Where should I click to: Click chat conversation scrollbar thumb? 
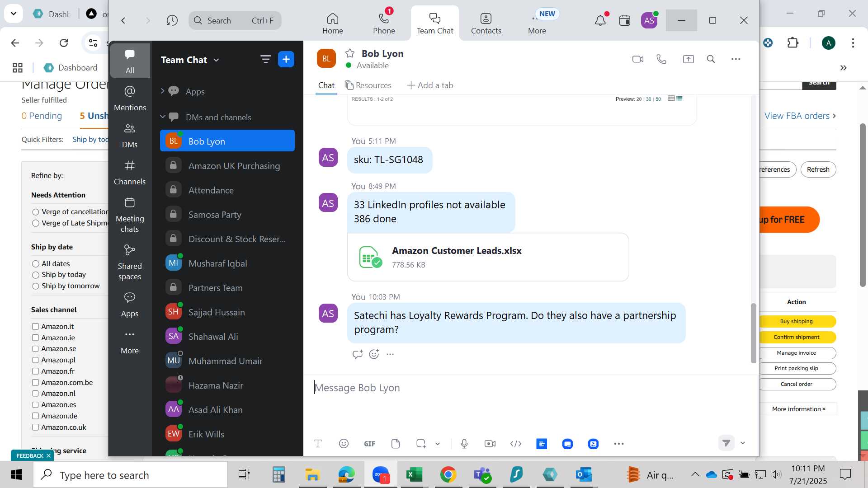coord(753,333)
